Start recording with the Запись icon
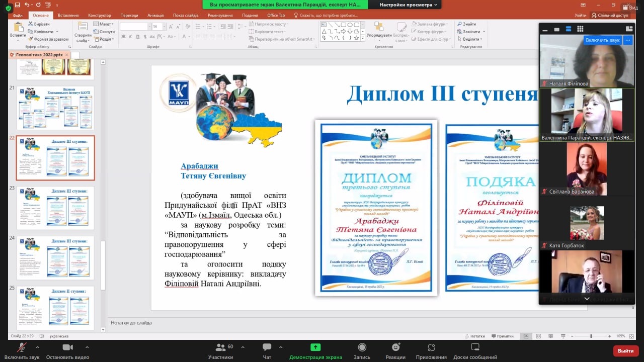This screenshot has width=644, height=362. tap(362, 347)
